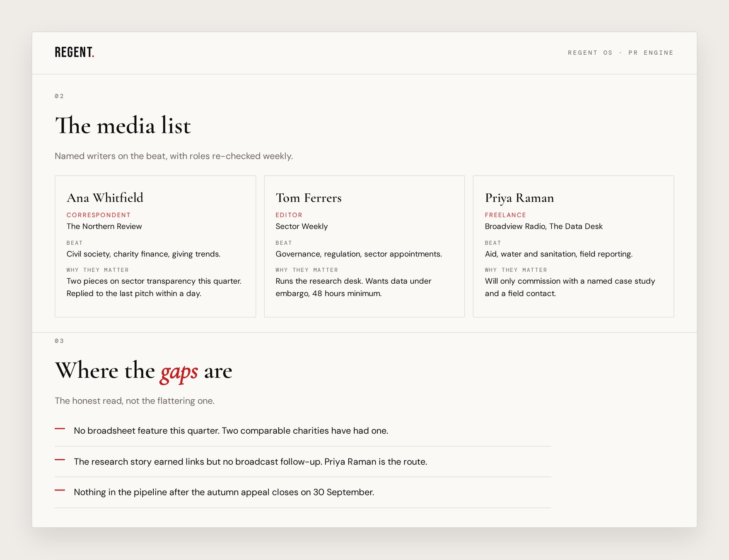Click 'Aid, water and sanitation, field reporting.'

pos(559,254)
